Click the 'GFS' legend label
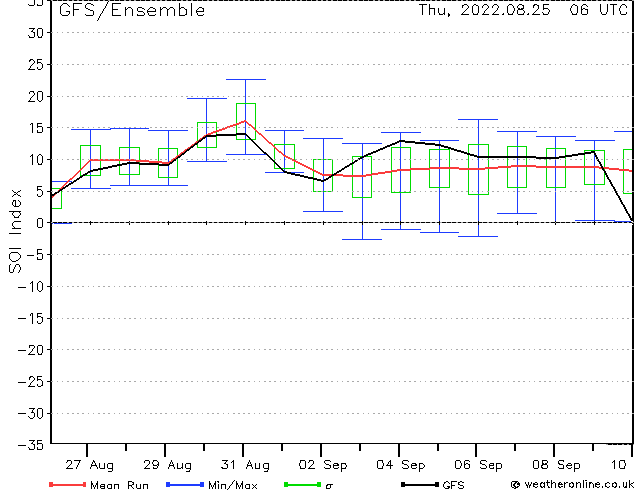This screenshot has width=634, height=490. pos(453,485)
